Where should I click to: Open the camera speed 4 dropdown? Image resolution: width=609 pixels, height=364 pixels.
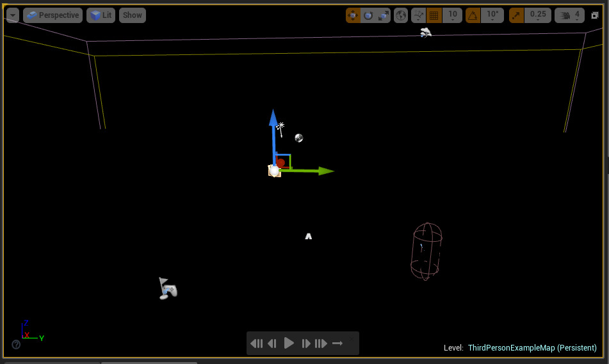[x=569, y=15]
